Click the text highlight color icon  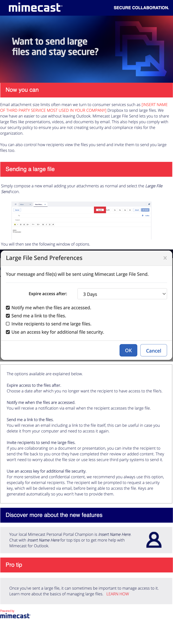click(15, 225)
